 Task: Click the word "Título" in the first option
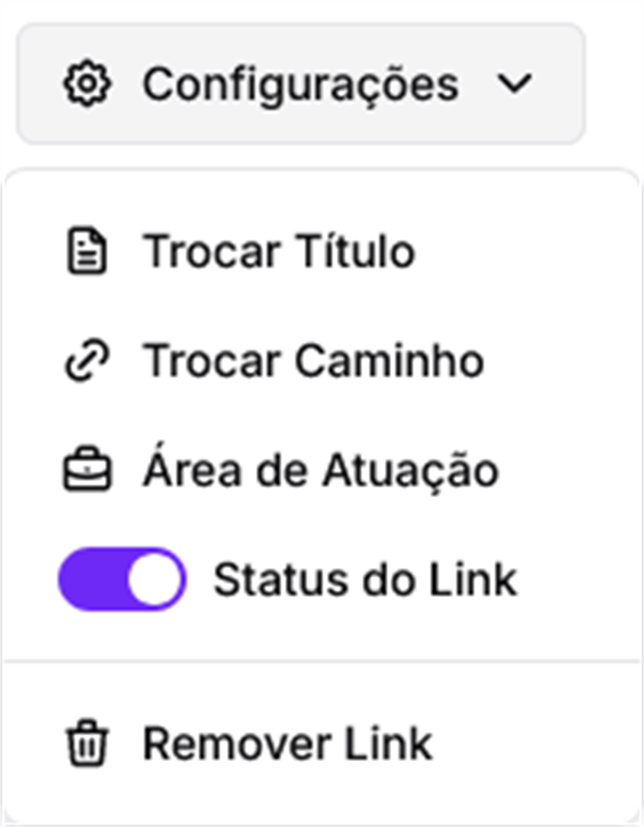[355, 251]
